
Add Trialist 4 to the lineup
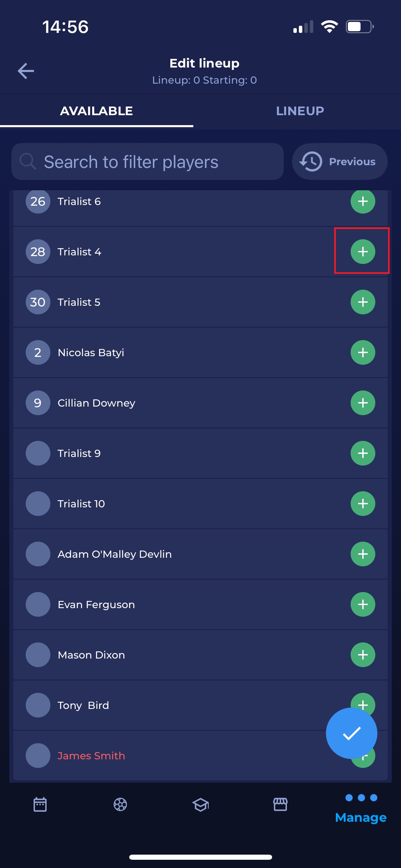click(x=363, y=252)
